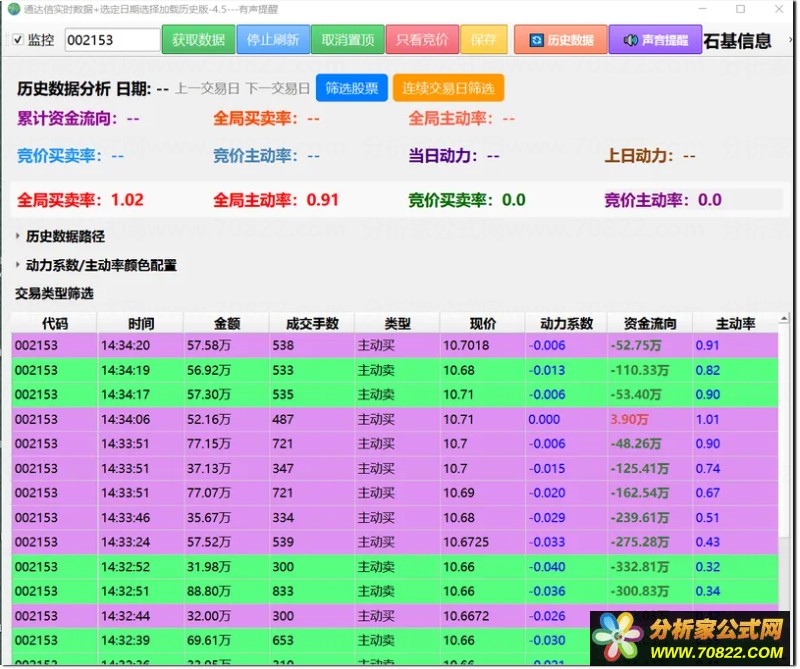Click the orange 连续交易日筛选 button
800x669 pixels.
pos(448,88)
